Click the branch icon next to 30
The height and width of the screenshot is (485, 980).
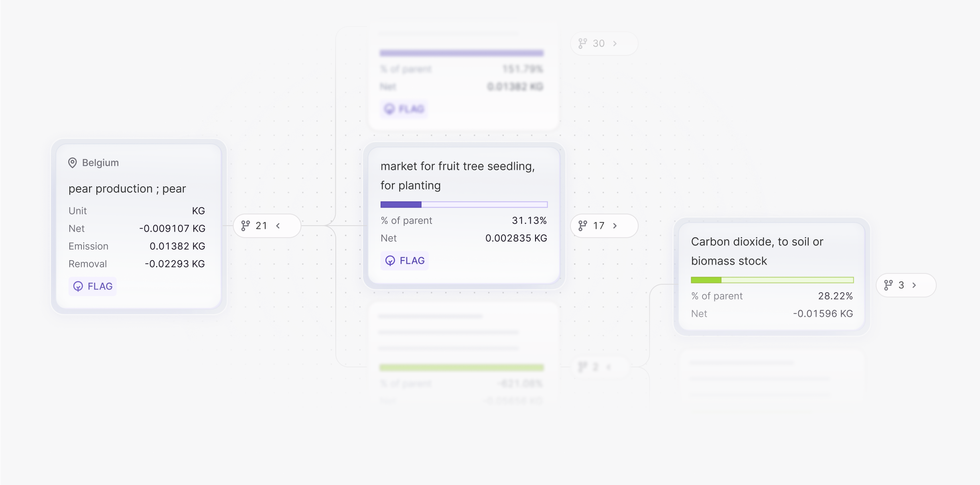tap(583, 43)
